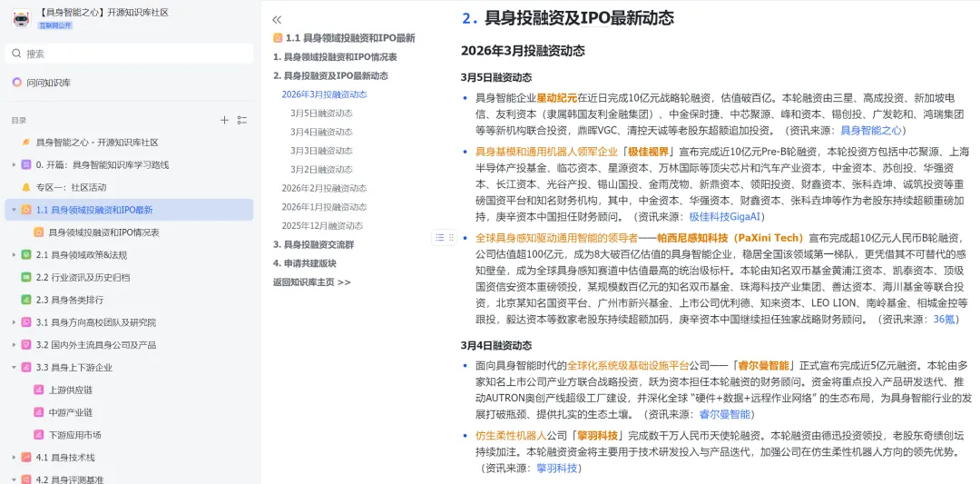The image size is (980, 484).
Task: Click the icon of 中游产业链
Action: click(x=38, y=412)
